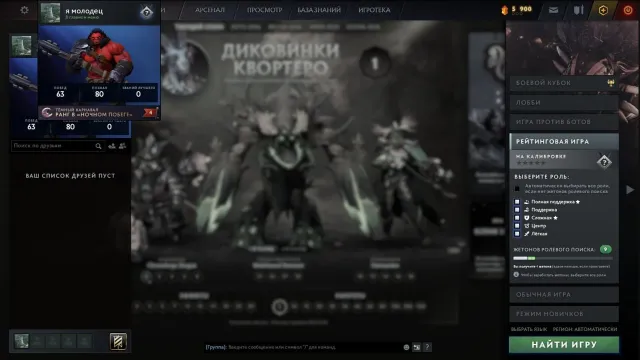Screen dimensions: 640x360
Task: Open the settings gear in the top bar
Action: [x=24, y=10]
